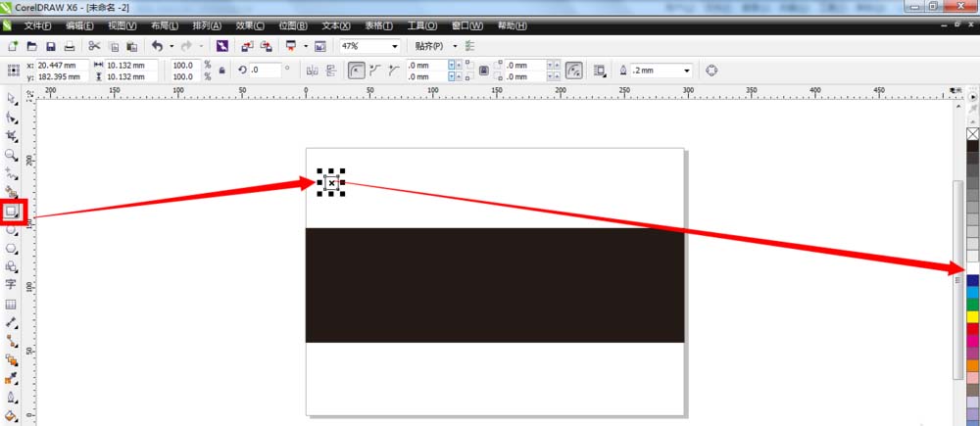Screen dimensions: 980x426
Task: Pick the yellow color swatch
Action: point(972,316)
